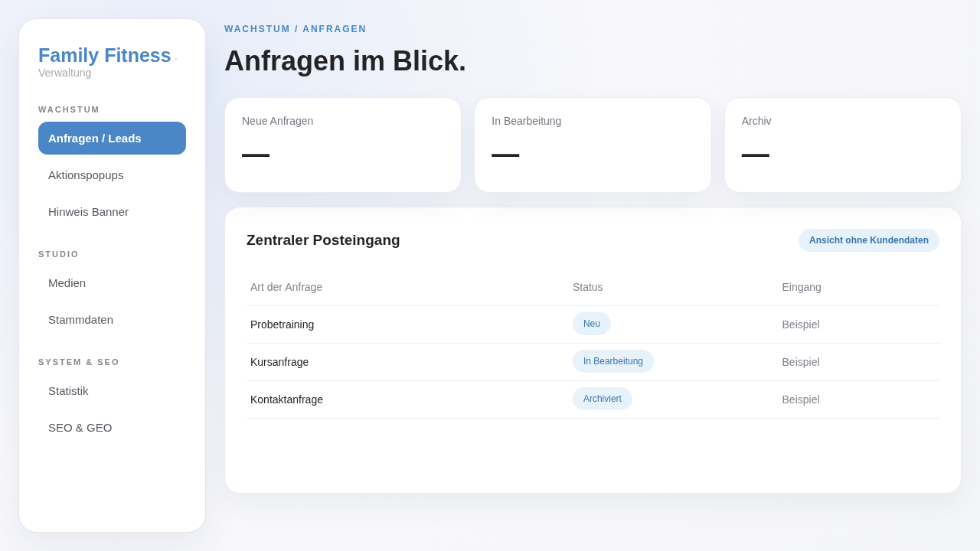The image size is (980, 551).
Task: Click the Neu status badge
Action: 592,324
